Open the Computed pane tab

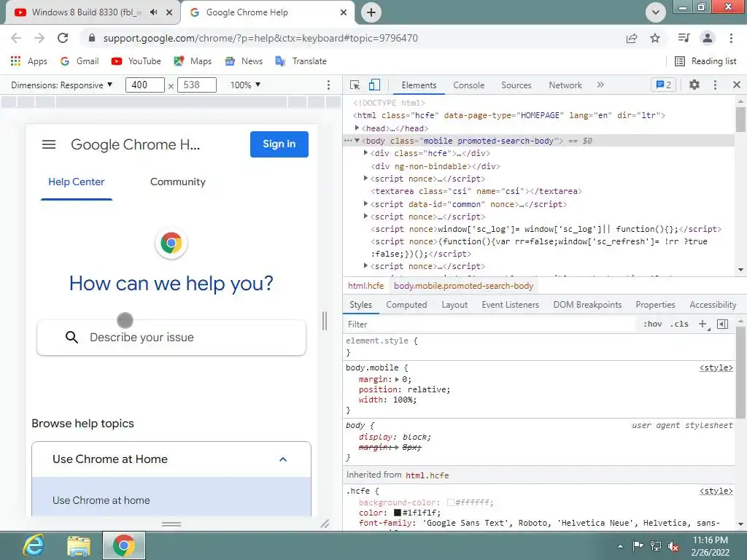406,305
